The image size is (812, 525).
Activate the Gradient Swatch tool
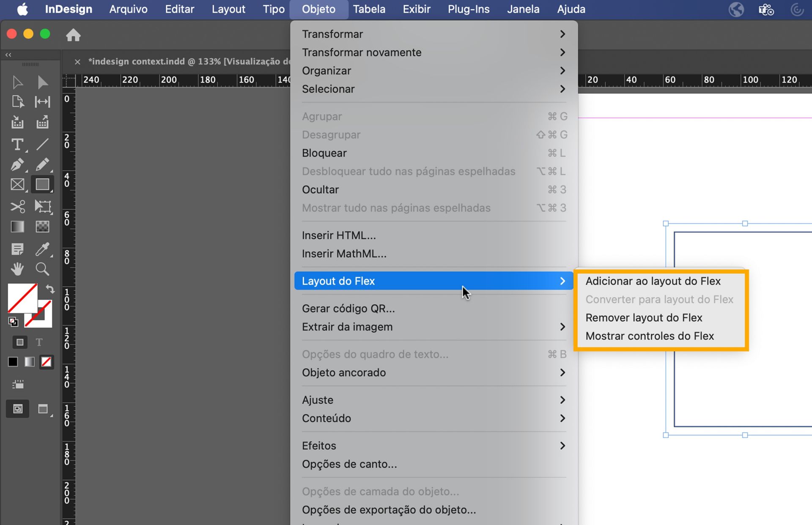point(17,227)
